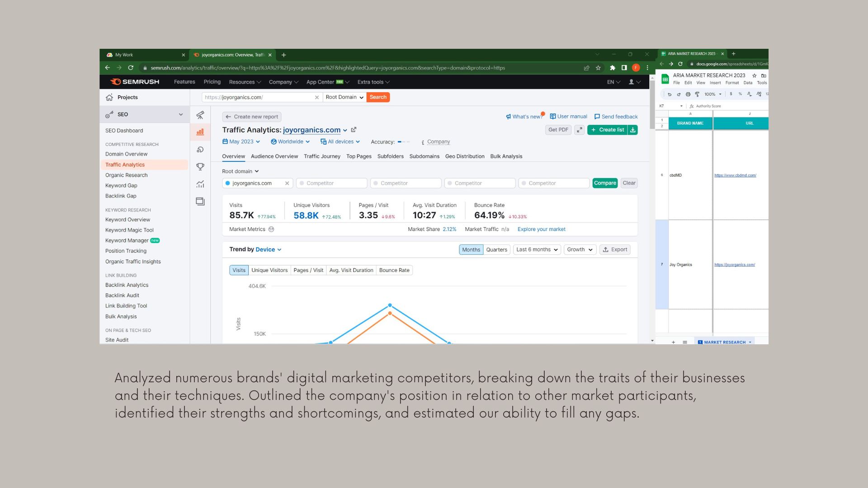Switch to the Audience Overview tab
Viewport: 868px width, 488px height.
[x=274, y=156]
